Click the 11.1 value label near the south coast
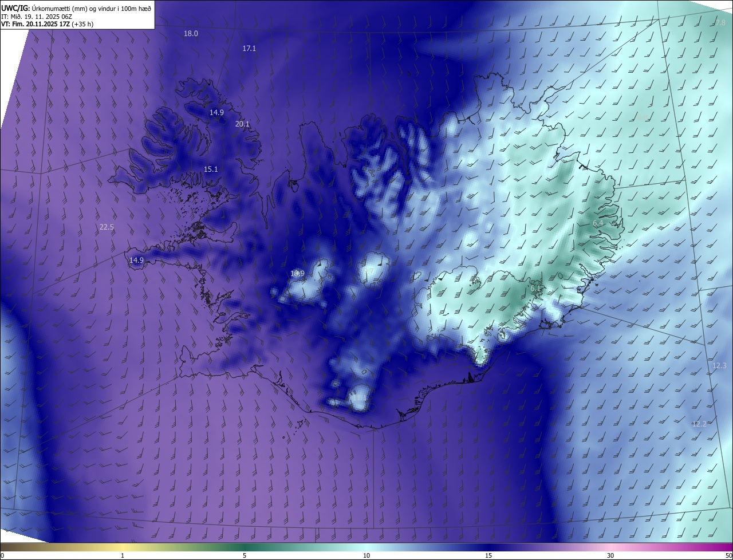 pyautogui.click(x=359, y=398)
